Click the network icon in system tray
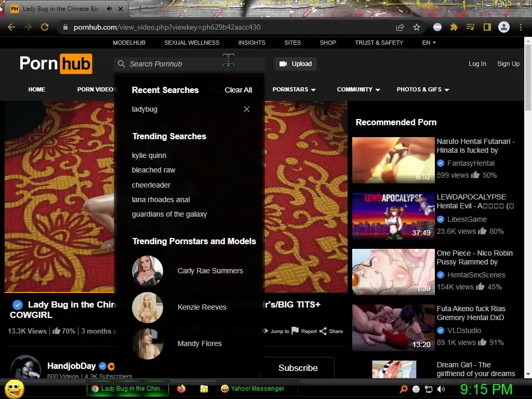The width and height of the screenshot is (532, 399). click(429, 389)
